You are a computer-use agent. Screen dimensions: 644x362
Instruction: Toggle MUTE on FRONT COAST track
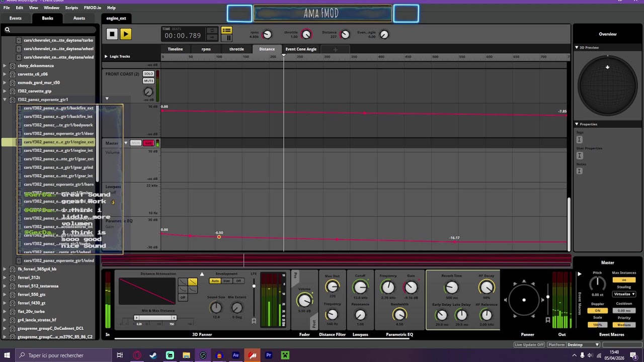(148, 81)
